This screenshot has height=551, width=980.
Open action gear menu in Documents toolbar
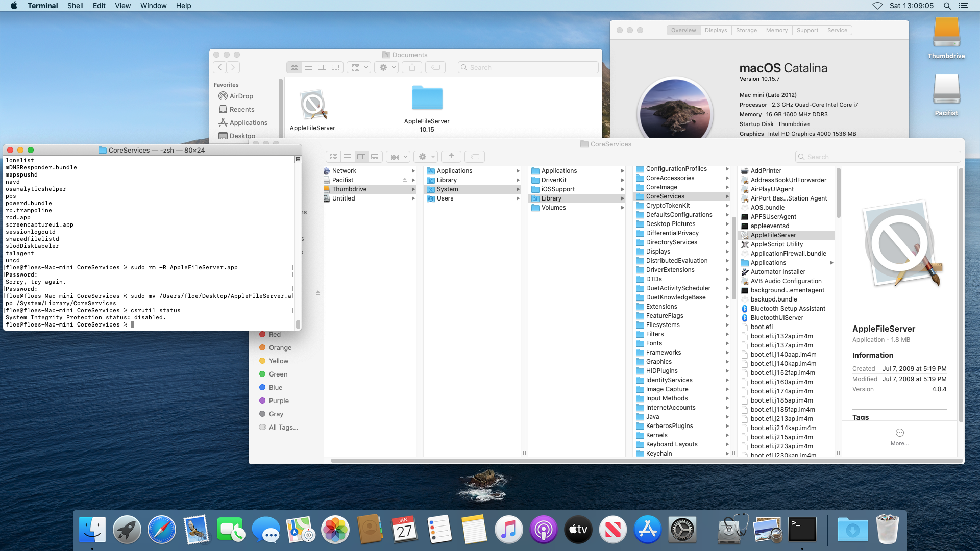point(386,67)
